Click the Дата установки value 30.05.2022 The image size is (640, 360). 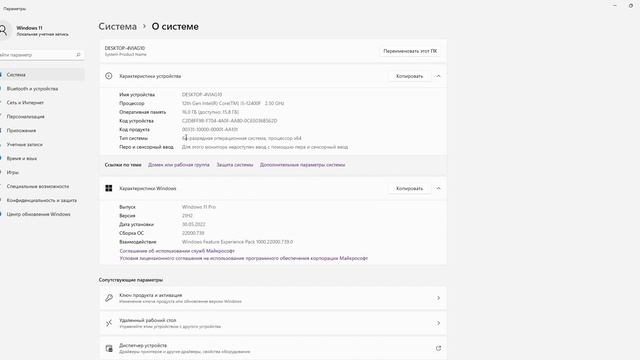[193, 224]
